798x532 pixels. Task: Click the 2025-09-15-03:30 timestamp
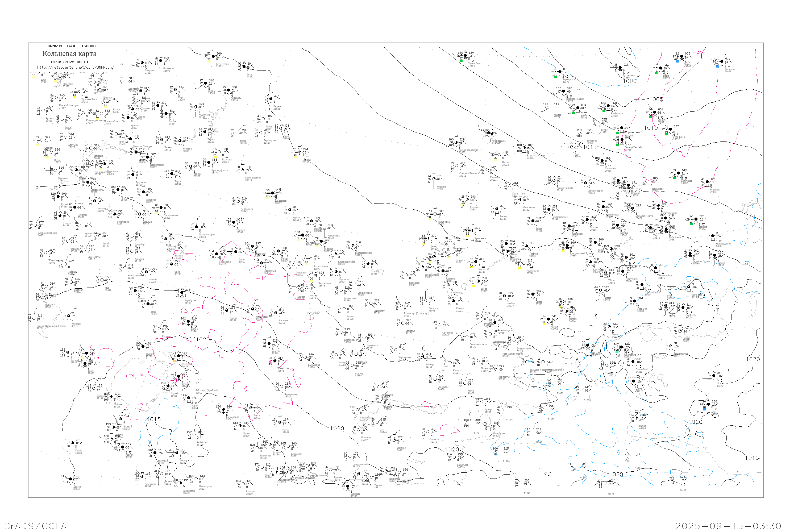click(728, 526)
